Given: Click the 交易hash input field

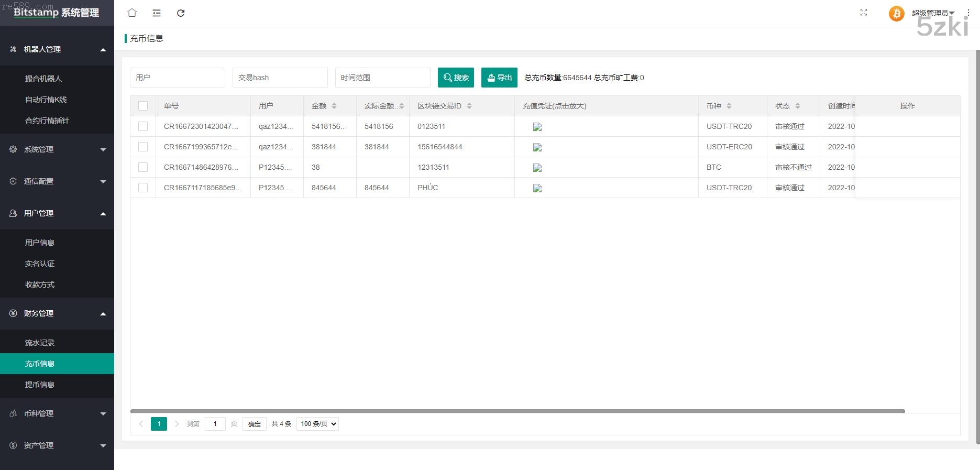Looking at the screenshot, I should pyautogui.click(x=280, y=78).
